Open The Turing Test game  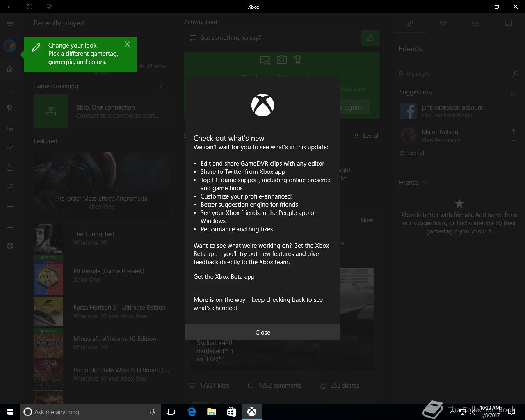pos(102,238)
